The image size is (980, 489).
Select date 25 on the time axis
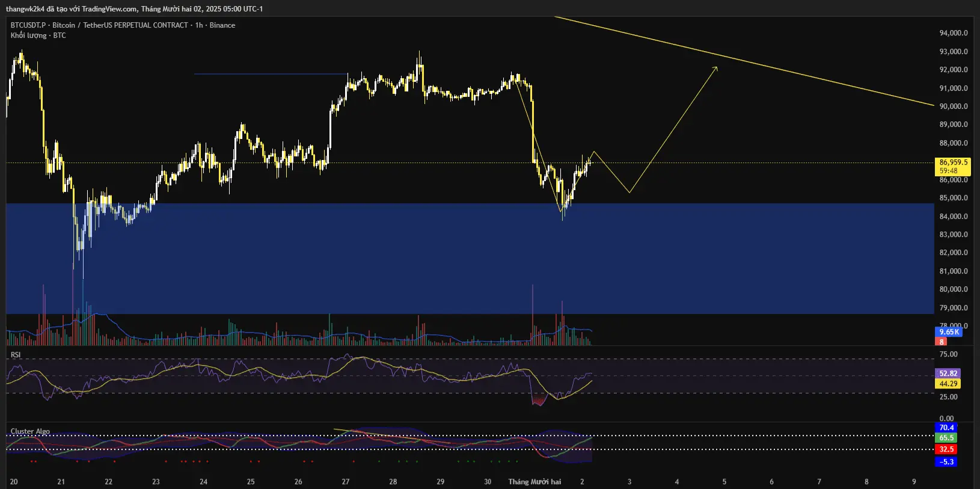pos(251,482)
